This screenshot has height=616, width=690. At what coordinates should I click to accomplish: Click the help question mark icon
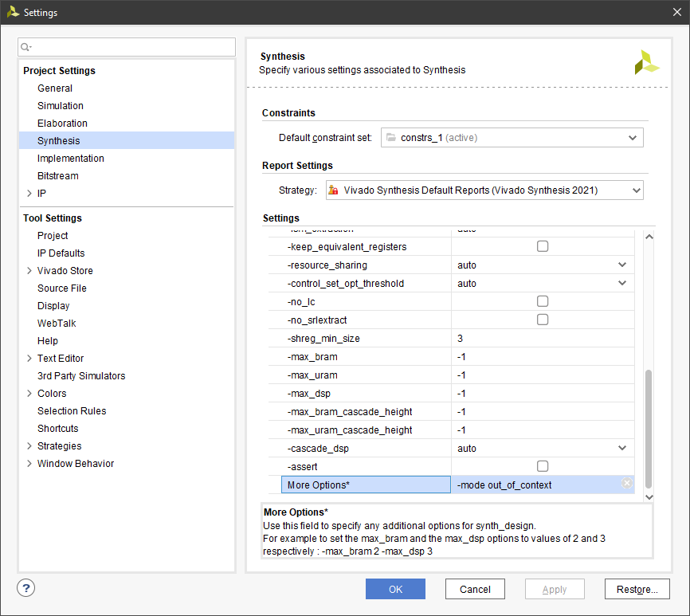tap(26, 588)
